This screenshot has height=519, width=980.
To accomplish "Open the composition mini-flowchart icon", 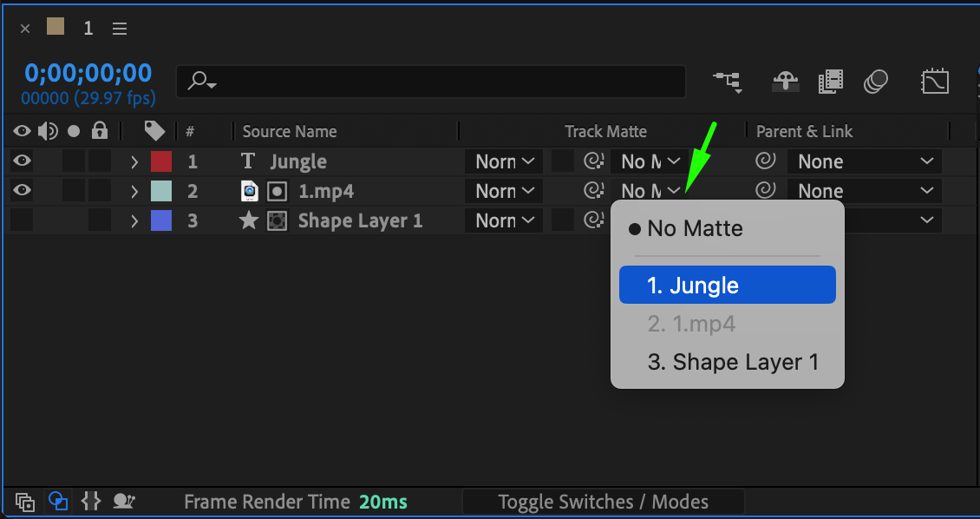I will [x=727, y=82].
